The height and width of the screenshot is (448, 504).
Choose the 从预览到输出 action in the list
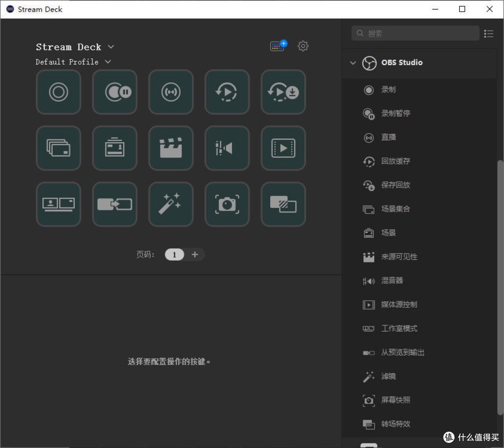[x=419, y=352]
